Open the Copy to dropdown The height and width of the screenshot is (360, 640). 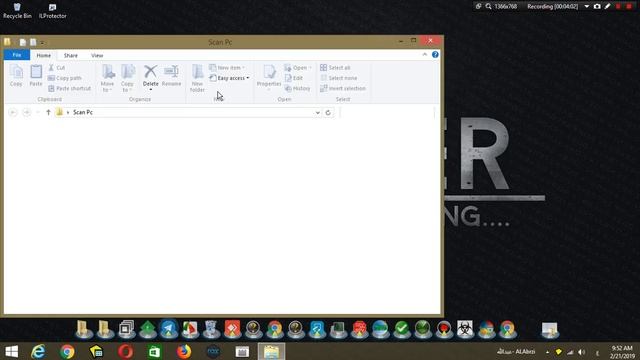coord(127,78)
